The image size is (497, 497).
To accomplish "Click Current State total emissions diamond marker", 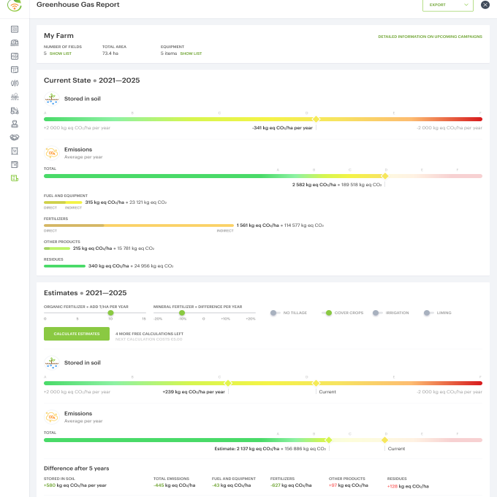I will [385, 176].
